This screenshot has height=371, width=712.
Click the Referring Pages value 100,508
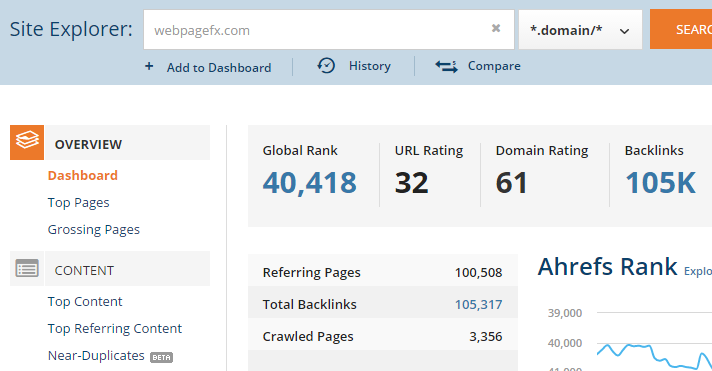click(x=479, y=272)
